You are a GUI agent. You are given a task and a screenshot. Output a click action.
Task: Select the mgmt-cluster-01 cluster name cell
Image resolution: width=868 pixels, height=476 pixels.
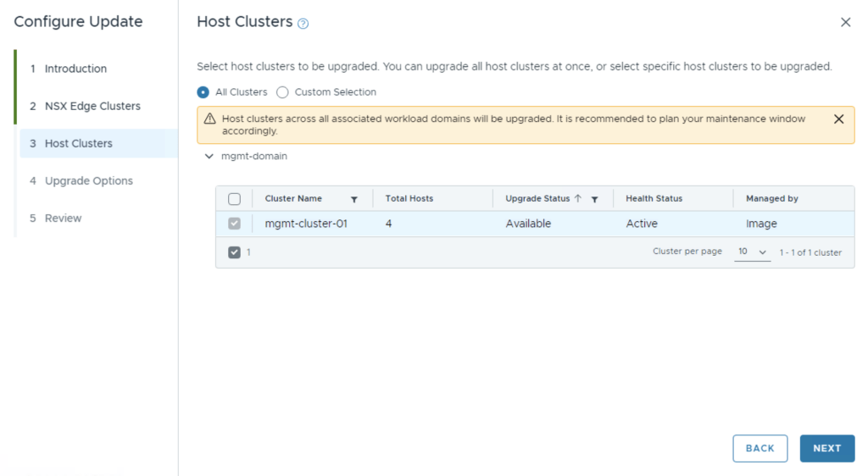tap(306, 224)
